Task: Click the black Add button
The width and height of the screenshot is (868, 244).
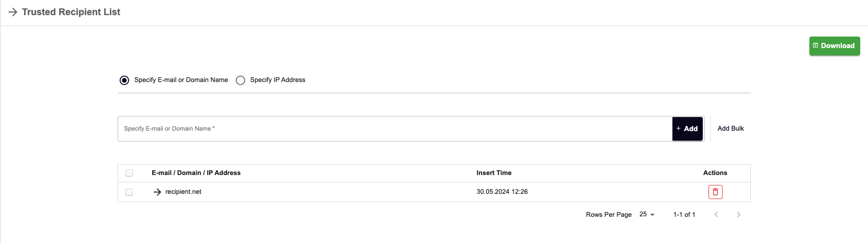Action: coord(687,129)
